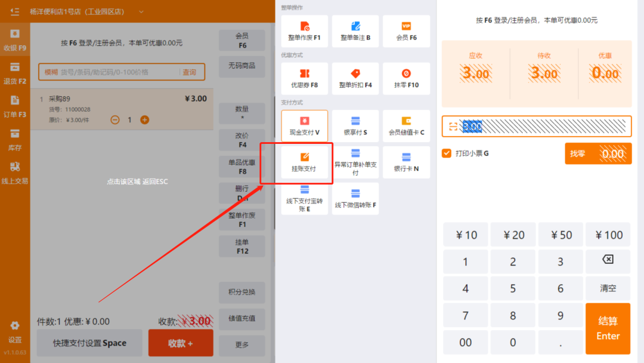Screen dimensions: 644x363
Task: Expand store name dropdown arrow
Action: (141, 12)
